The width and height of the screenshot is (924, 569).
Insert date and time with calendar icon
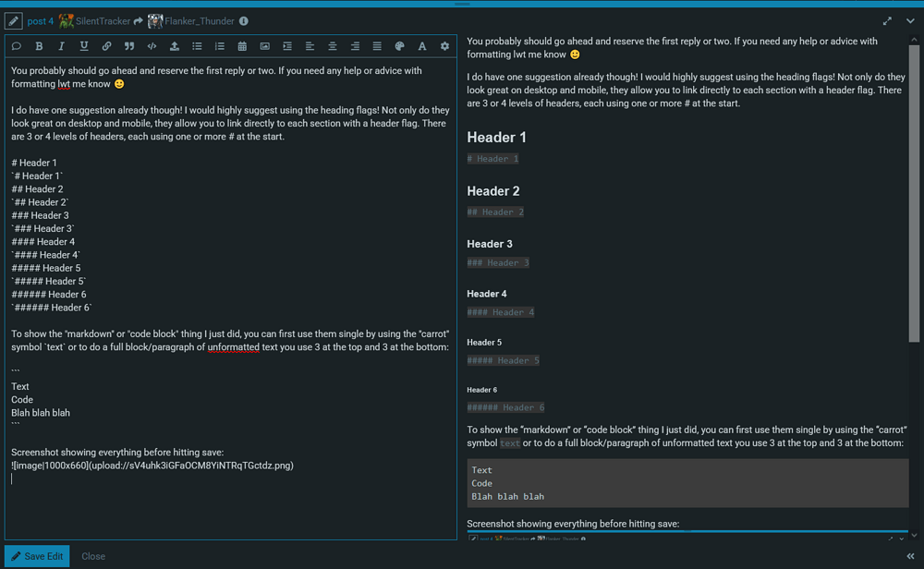click(242, 46)
